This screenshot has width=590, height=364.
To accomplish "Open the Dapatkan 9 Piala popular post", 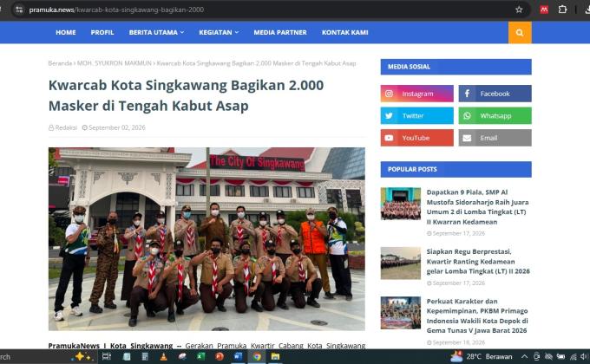I will tap(477, 207).
